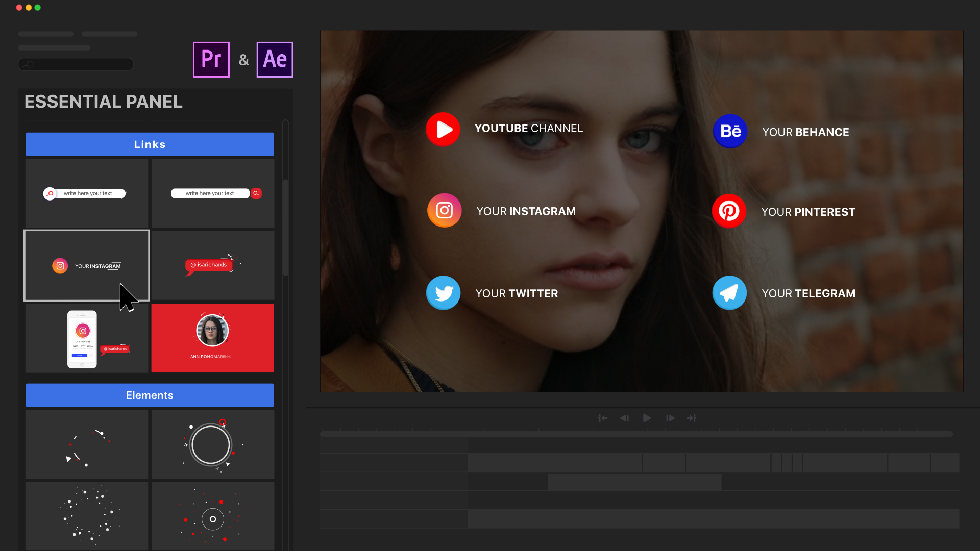
Task: Click the Behance icon overlay
Action: (730, 131)
